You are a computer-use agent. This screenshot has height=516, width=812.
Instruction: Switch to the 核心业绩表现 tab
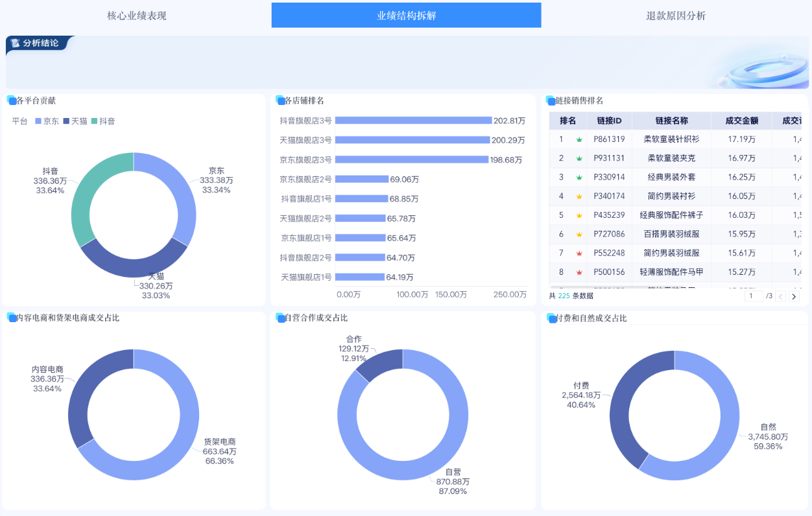point(134,16)
